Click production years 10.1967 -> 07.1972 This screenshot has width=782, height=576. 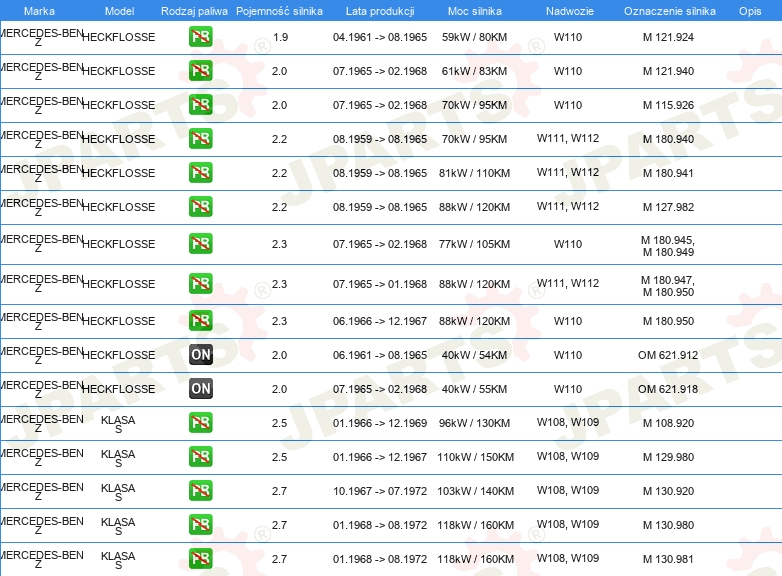pyautogui.click(x=380, y=491)
